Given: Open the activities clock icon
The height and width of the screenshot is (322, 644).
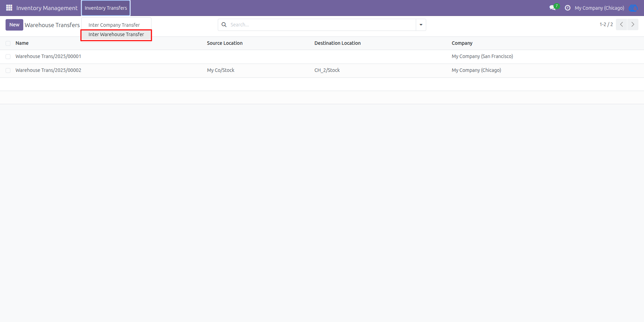Looking at the screenshot, I should tap(568, 8).
